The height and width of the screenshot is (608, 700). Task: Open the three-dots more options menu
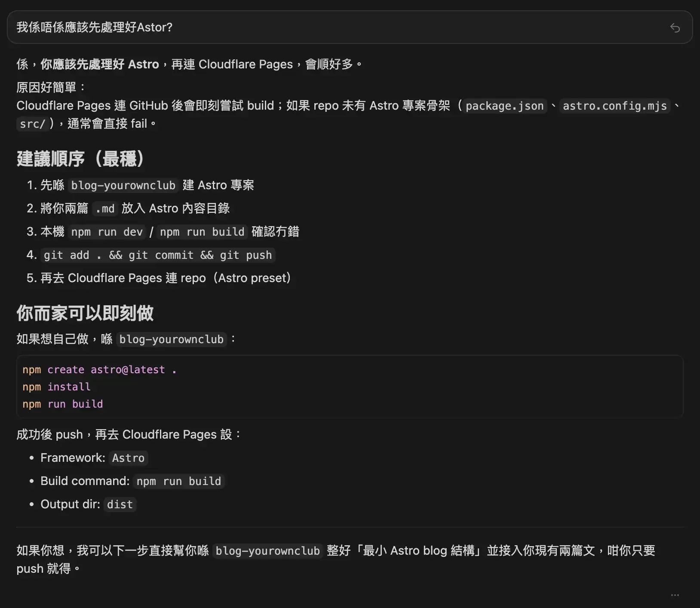675,595
